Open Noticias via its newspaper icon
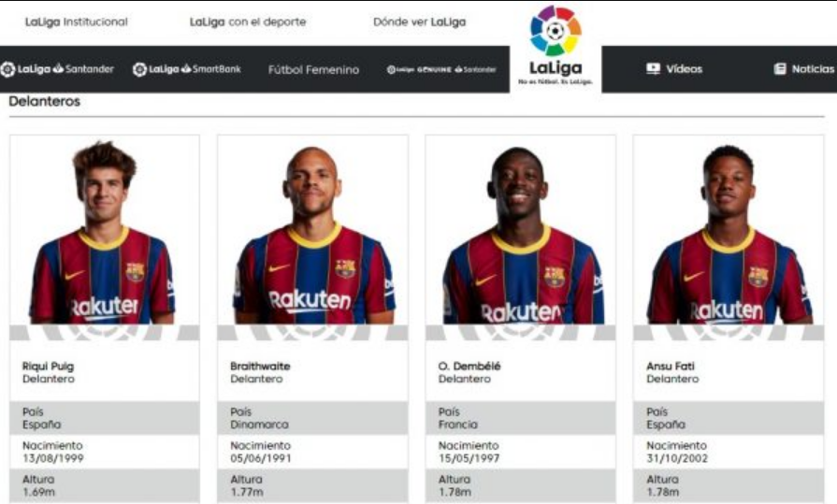This screenshot has height=504, width=837. [780, 69]
